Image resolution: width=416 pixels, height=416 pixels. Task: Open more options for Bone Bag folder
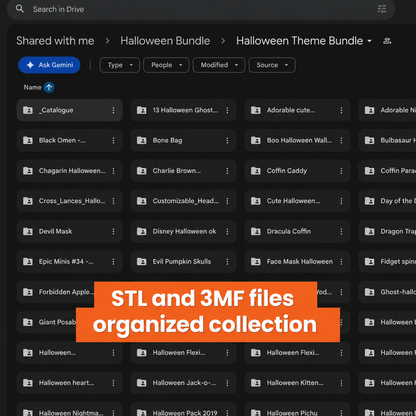coord(227,140)
